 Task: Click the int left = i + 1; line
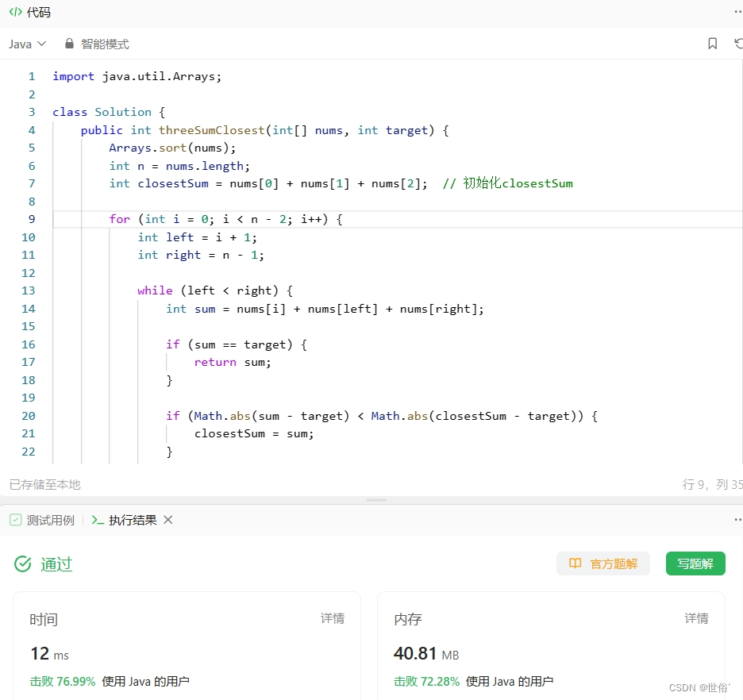tap(197, 237)
